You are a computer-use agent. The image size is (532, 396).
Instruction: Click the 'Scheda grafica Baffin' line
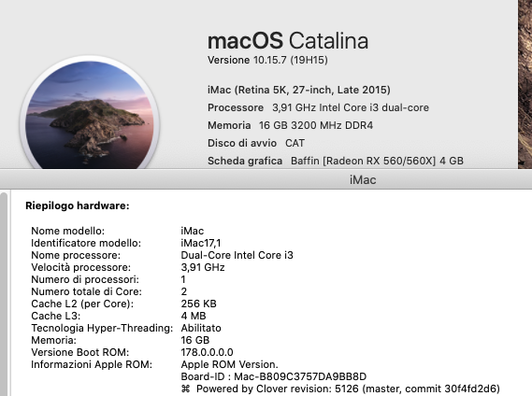pyautogui.click(x=336, y=161)
